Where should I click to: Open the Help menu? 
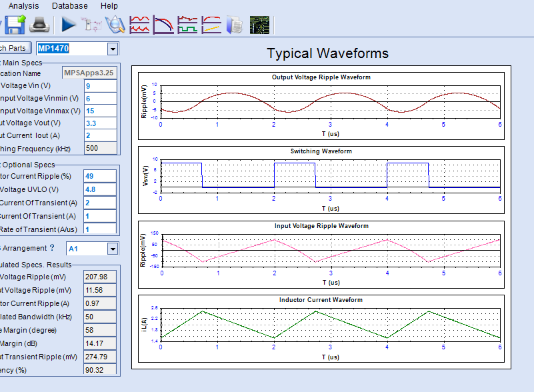(x=109, y=6)
